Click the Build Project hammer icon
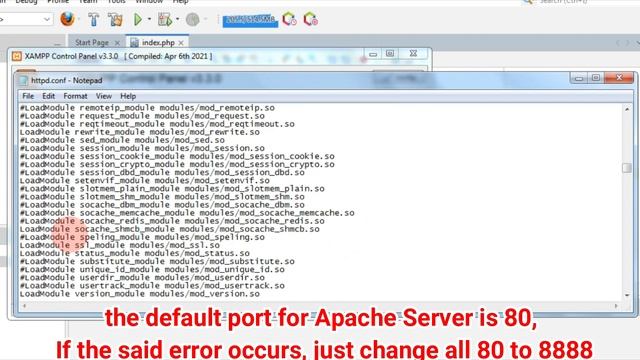This screenshot has height=360, width=640. tap(93, 19)
